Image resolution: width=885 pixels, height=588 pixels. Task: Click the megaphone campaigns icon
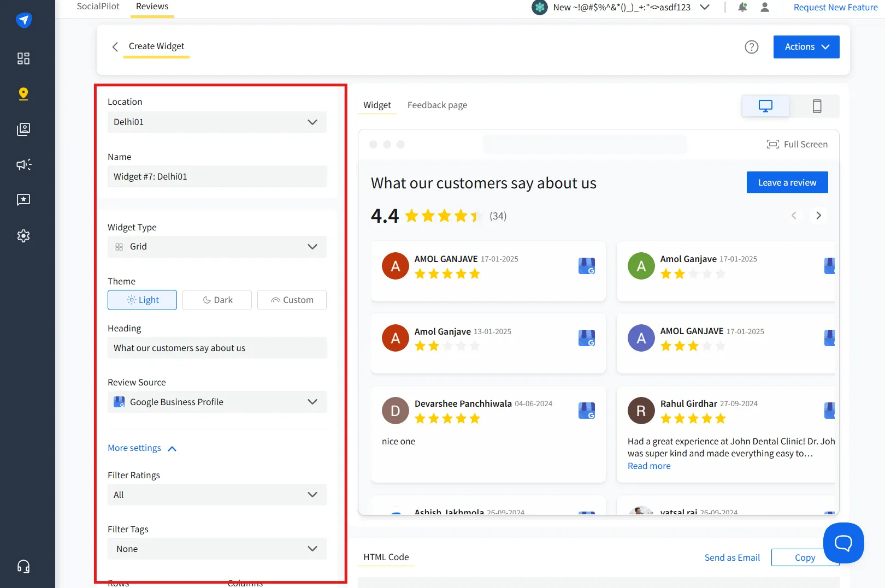(x=23, y=164)
